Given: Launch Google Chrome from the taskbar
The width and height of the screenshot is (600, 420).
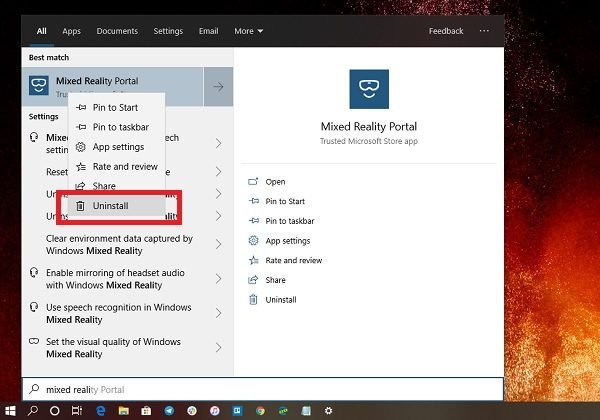Looking at the screenshot, I should pos(261,411).
